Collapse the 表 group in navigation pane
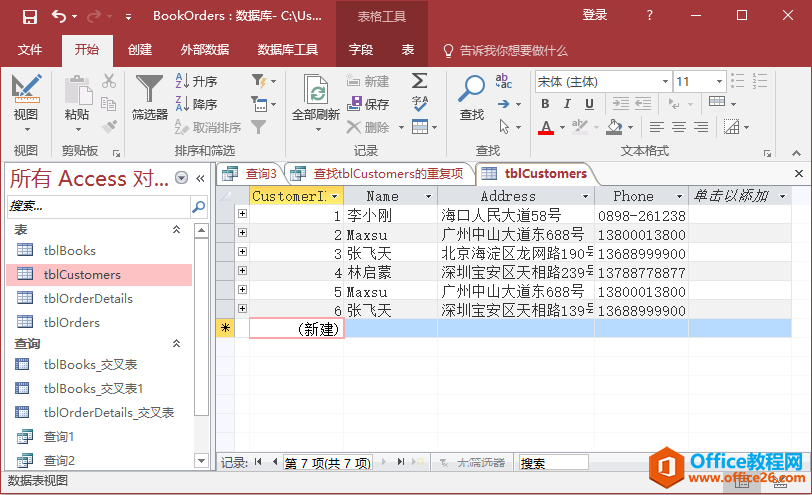 [x=176, y=229]
